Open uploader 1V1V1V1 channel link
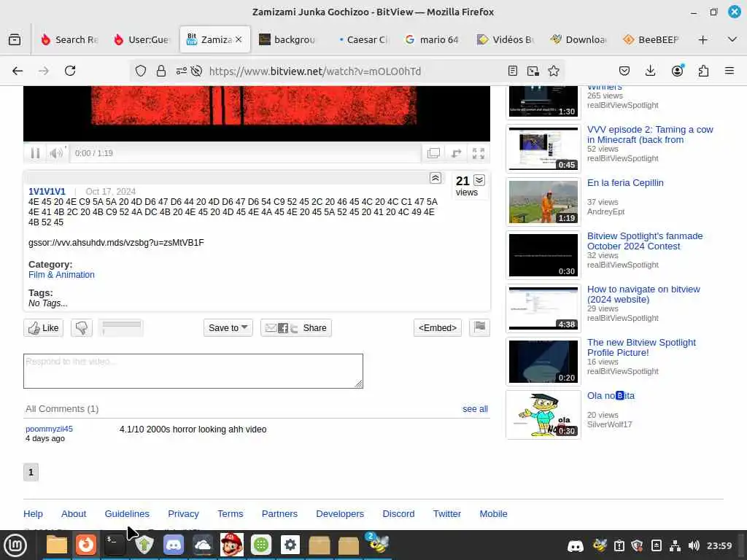The height and width of the screenshot is (560, 747). 47,192
